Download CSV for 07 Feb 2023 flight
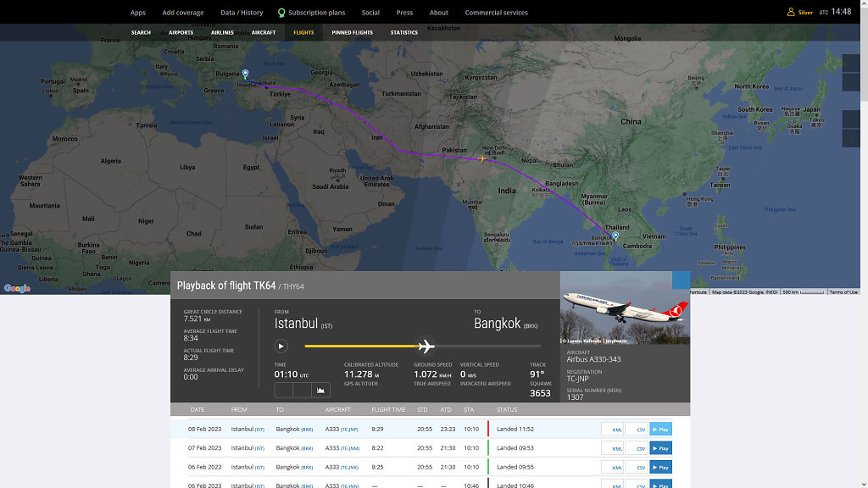 click(637, 448)
